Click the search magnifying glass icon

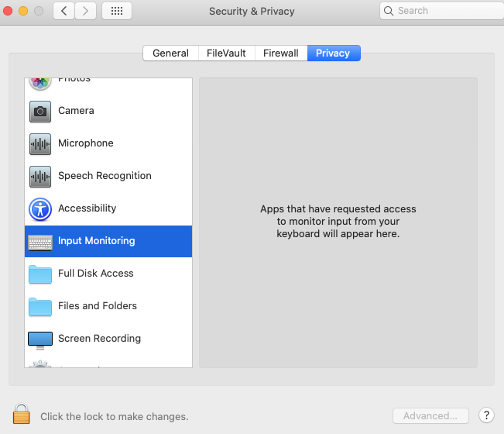pos(389,11)
